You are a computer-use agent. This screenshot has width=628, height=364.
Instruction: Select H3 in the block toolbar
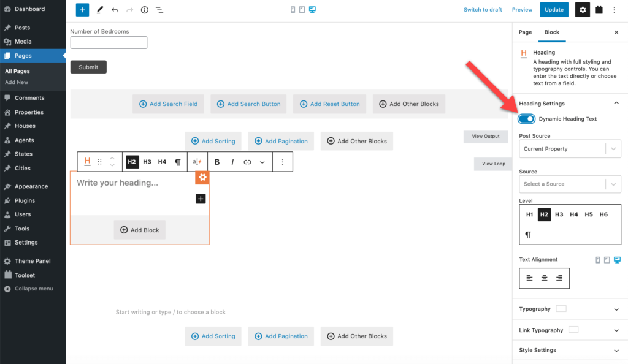[147, 162]
